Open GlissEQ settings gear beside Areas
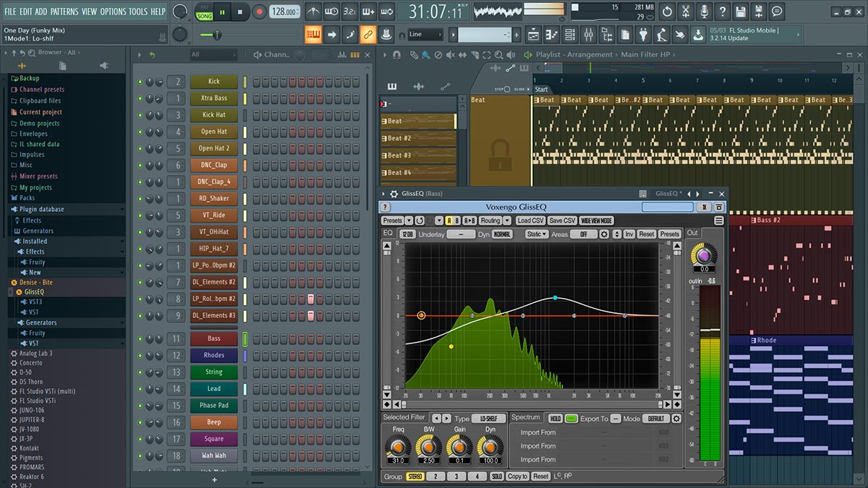The width and height of the screenshot is (868, 488). pyautogui.click(x=605, y=234)
